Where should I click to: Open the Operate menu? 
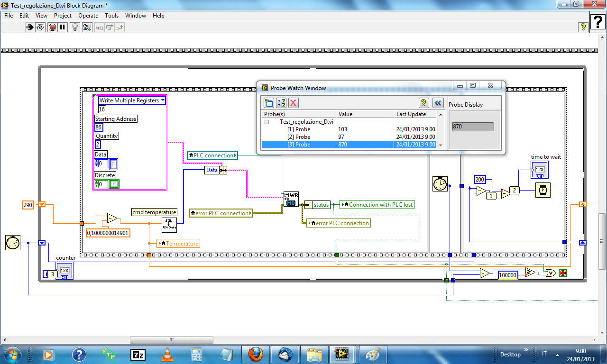click(88, 16)
